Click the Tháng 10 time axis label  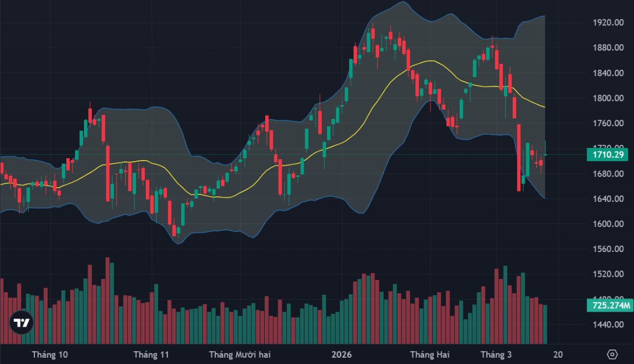(x=50, y=354)
